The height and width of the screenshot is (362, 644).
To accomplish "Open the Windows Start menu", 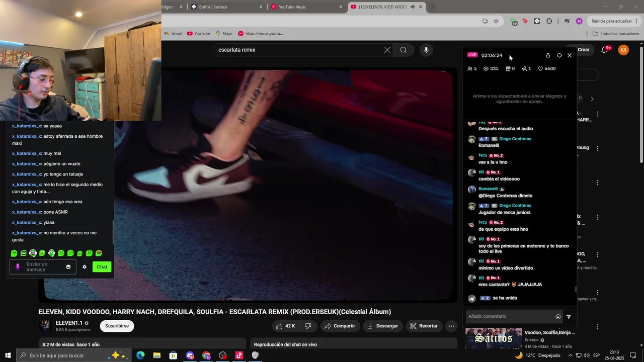I will tap(8, 355).
